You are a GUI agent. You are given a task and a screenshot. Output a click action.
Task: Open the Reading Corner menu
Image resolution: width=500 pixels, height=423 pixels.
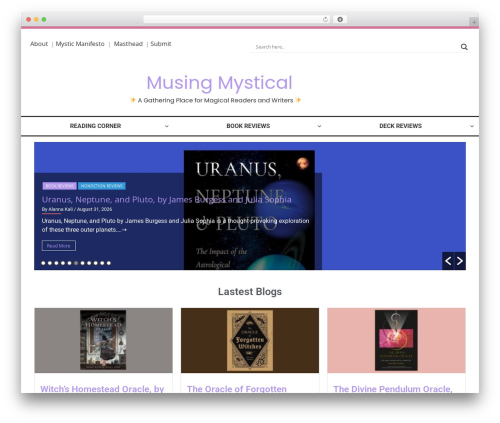tap(95, 126)
